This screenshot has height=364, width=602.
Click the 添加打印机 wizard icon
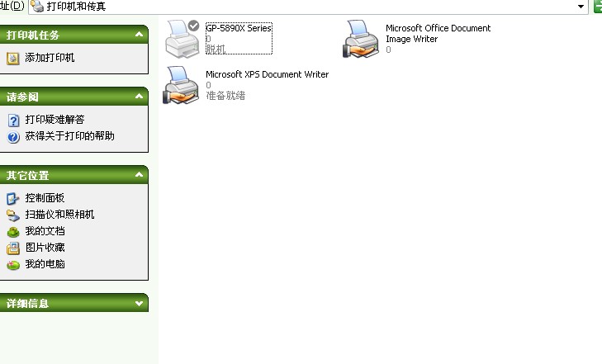pos(12,59)
